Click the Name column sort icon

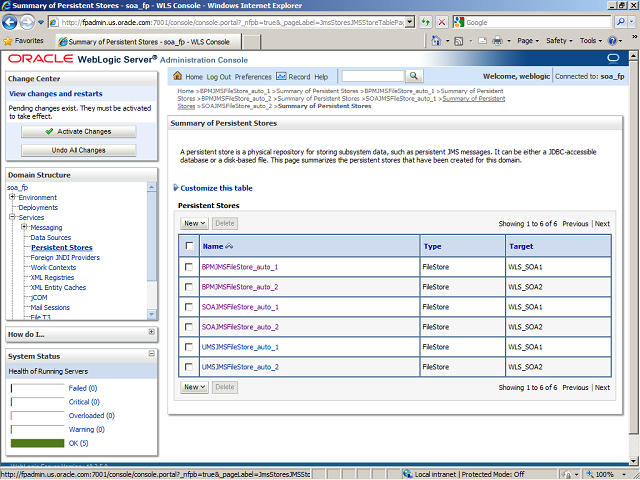click(x=230, y=246)
